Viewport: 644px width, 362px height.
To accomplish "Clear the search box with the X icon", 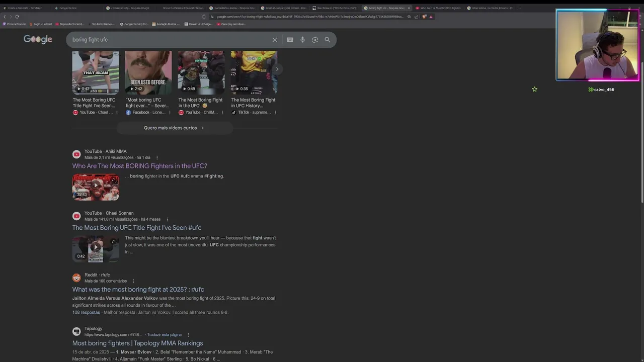I will point(275,40).
